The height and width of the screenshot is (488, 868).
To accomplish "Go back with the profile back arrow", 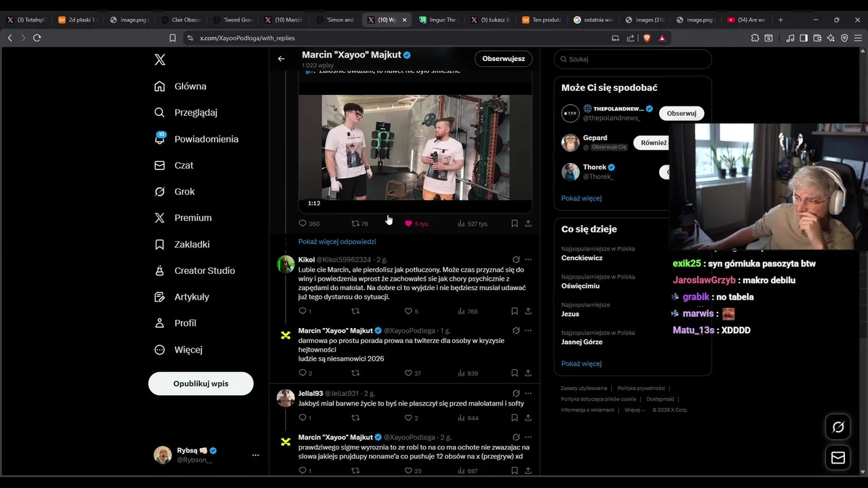I will (281, 59).
